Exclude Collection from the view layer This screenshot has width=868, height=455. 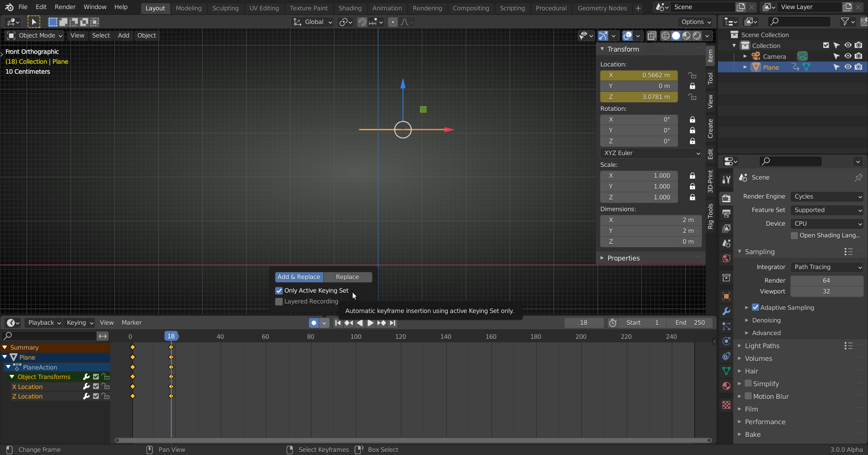pyautogui.click(x=826, y=45)
